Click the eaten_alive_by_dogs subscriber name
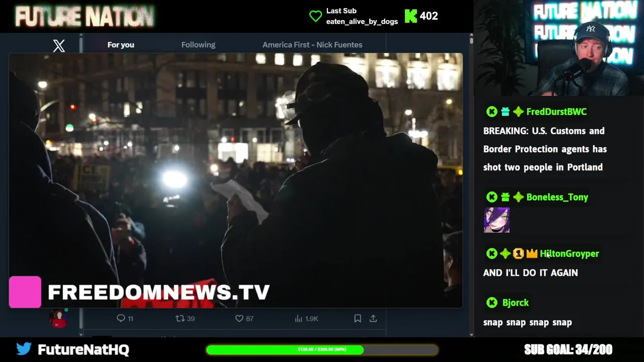 click(362, 21)
